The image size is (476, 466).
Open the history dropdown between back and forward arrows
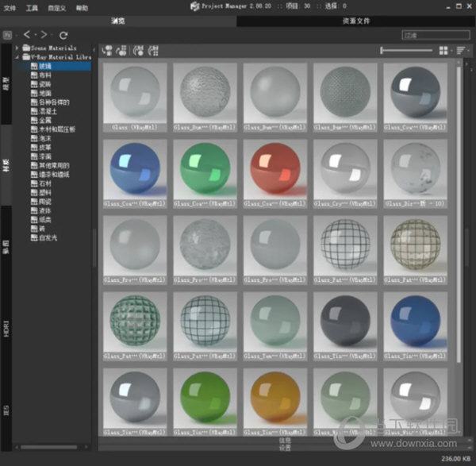point(36,35)
